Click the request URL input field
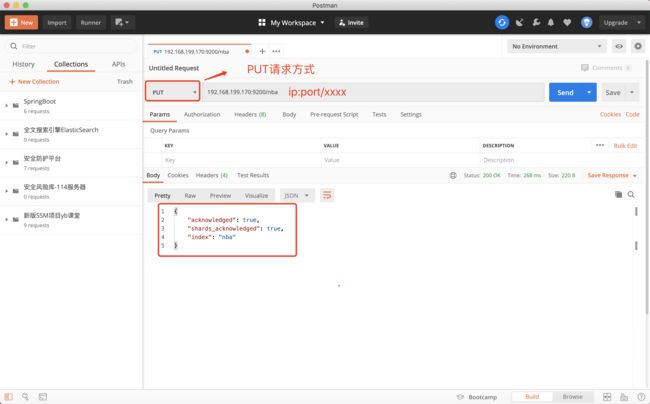 (x=374, y=92)
